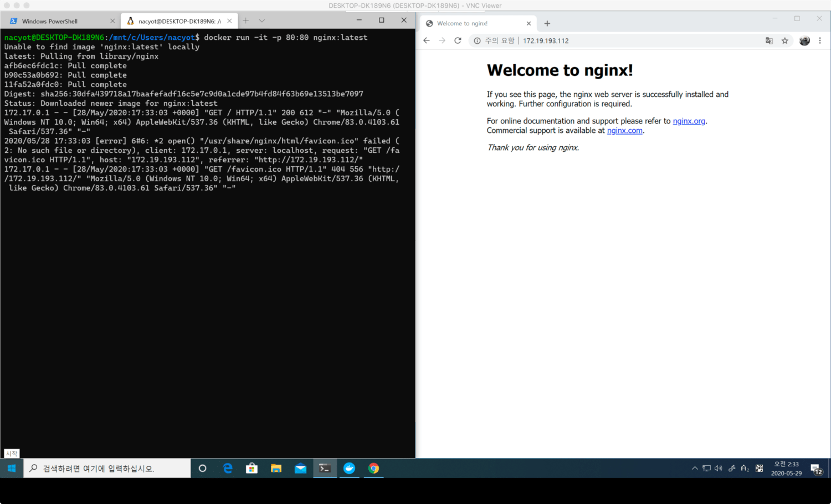Reload the nginx page
The height and width of the screenshot is (504, 831).
tap(458, 40)
